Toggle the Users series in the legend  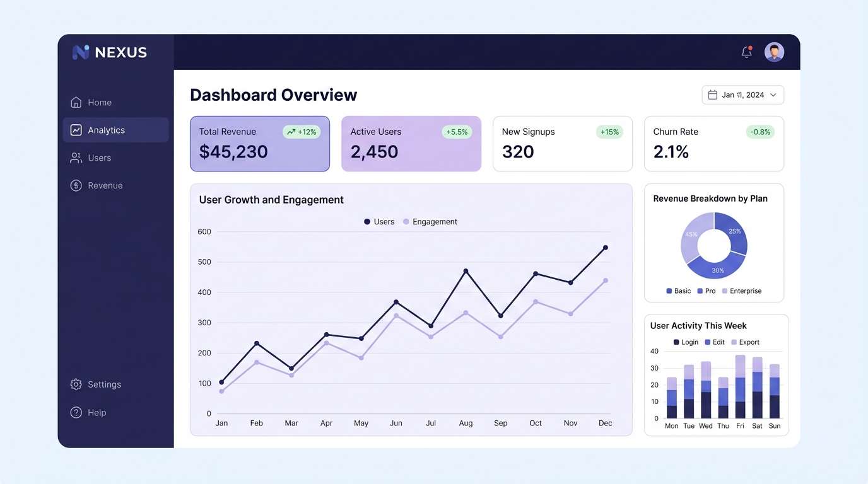point(378,221)
